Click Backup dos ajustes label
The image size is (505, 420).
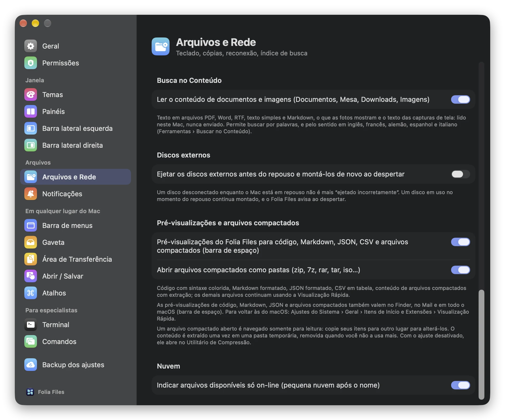point(73,365)
